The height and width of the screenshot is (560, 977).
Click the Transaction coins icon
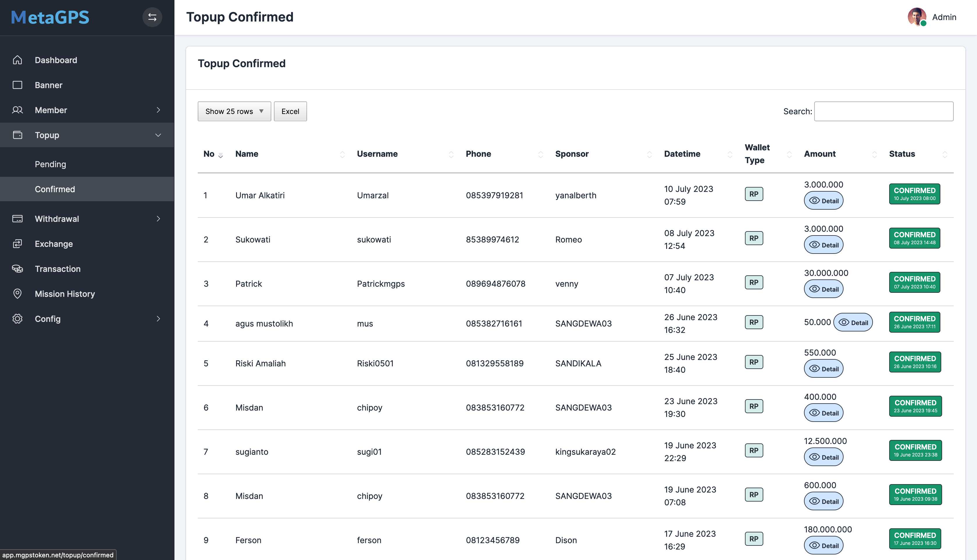(17, 269)
